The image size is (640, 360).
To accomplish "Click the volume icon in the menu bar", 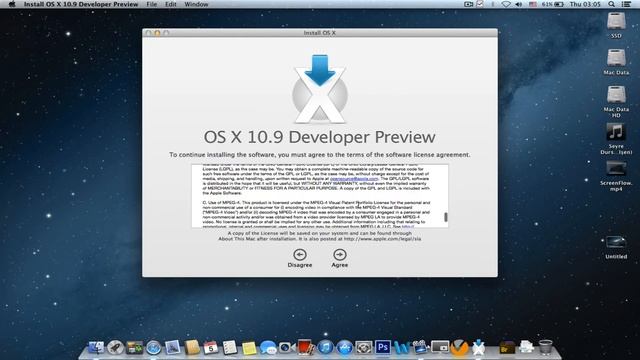I will pos(518,4).
